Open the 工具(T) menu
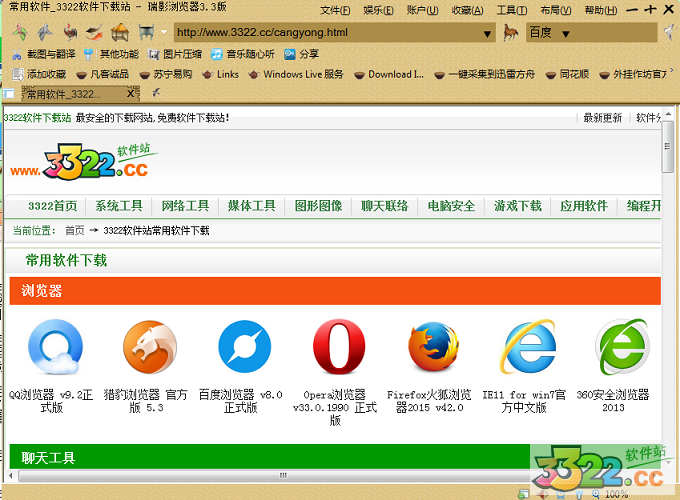The width and height of the screenshot is (680, 500). [511, 10]
